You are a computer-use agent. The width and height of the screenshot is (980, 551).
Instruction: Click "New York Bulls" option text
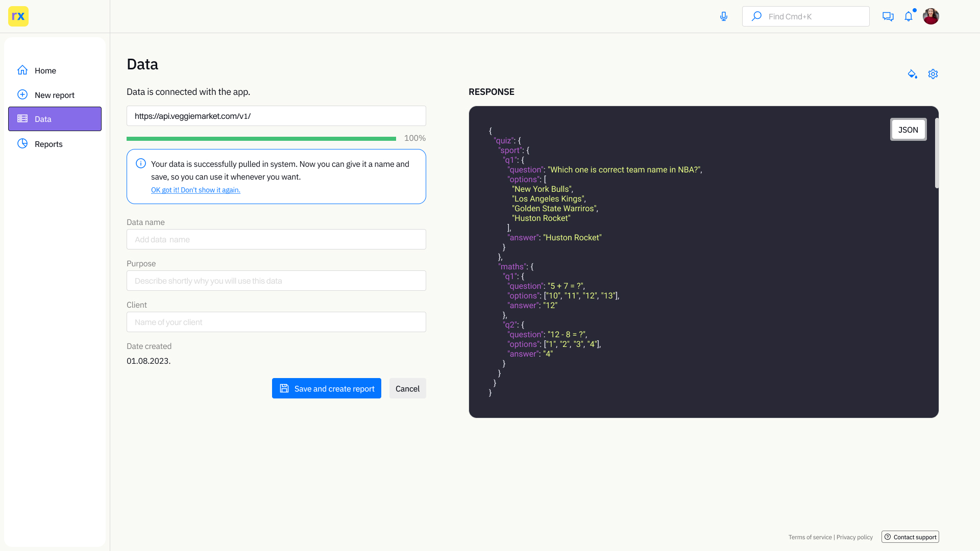click(x=542, y=189)
